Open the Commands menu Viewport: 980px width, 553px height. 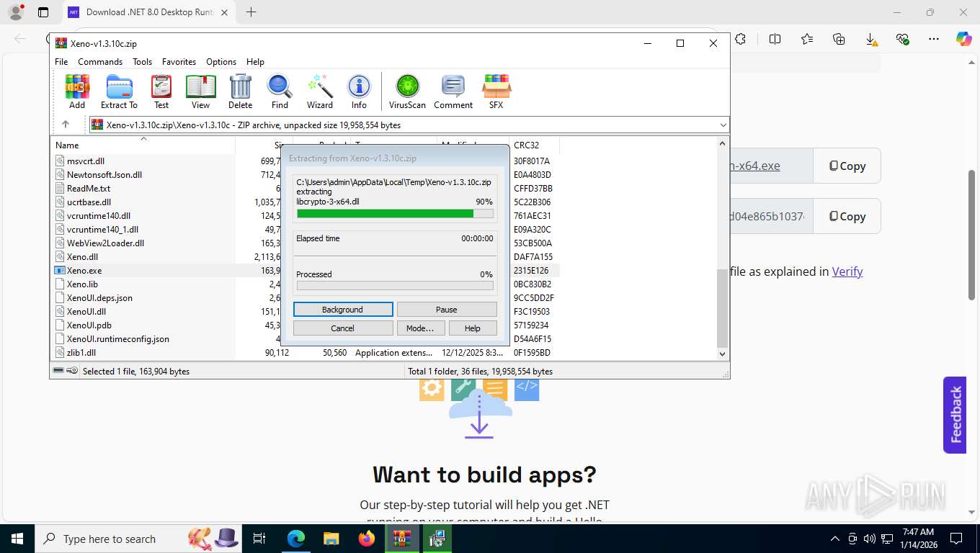tap(100, 62)
